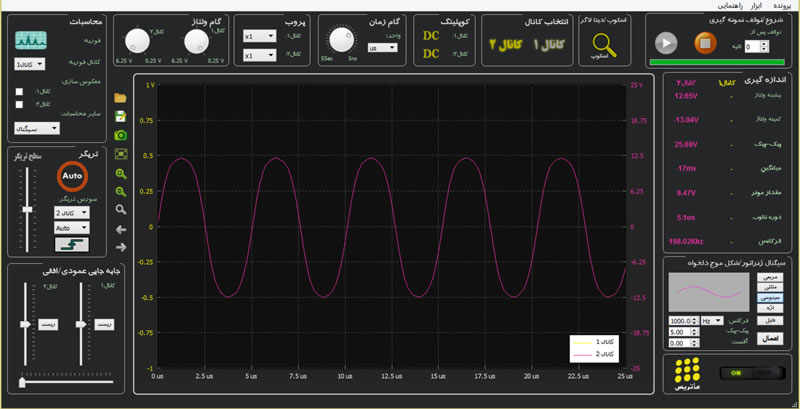Pan the graph left with the arrow
This screenshot has height=409, width=800.
(x=121, y=229)
